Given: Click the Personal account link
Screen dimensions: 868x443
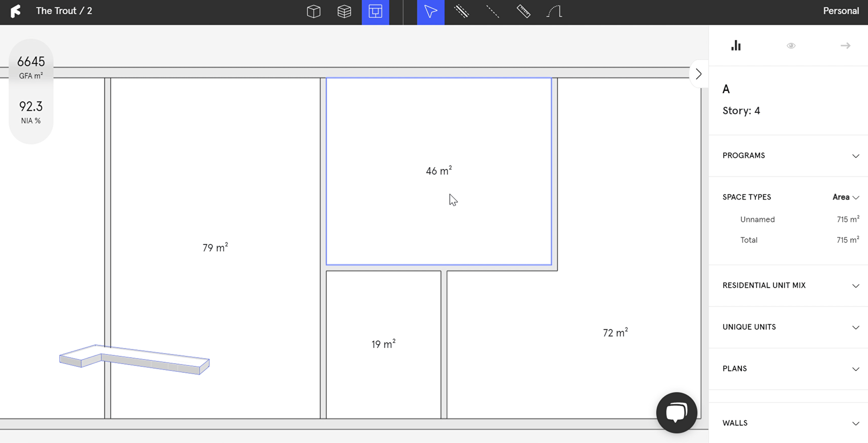Looking at the screenshot, I should [x=841, y=11].
